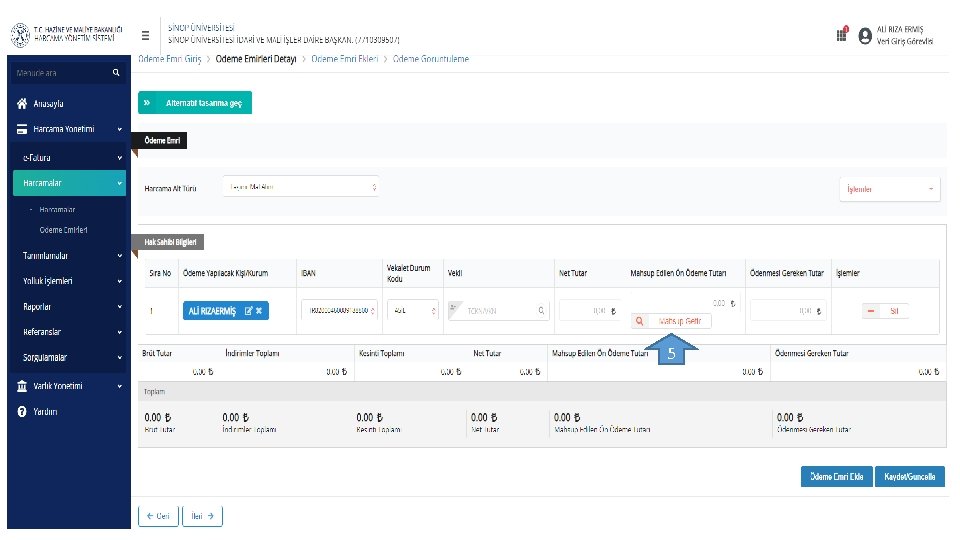Open the user profile avatar icon

pos(865,36)
